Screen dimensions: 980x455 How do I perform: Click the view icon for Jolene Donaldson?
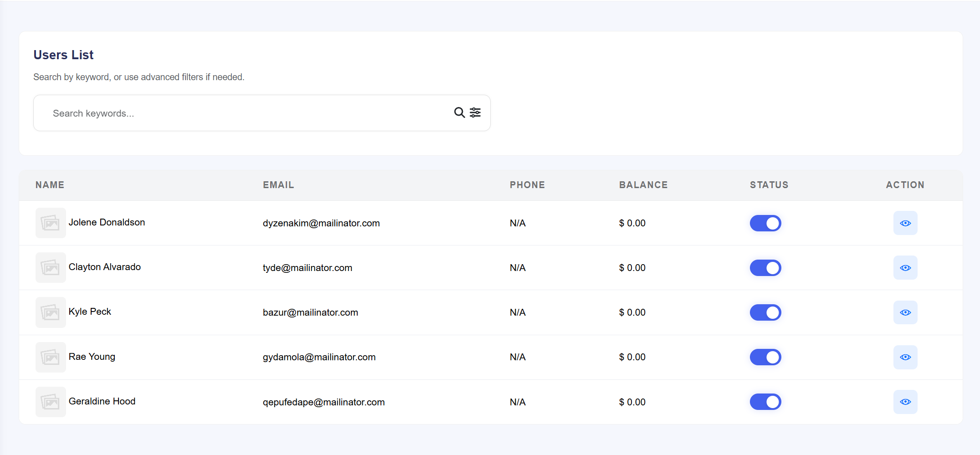click(905, 223)
